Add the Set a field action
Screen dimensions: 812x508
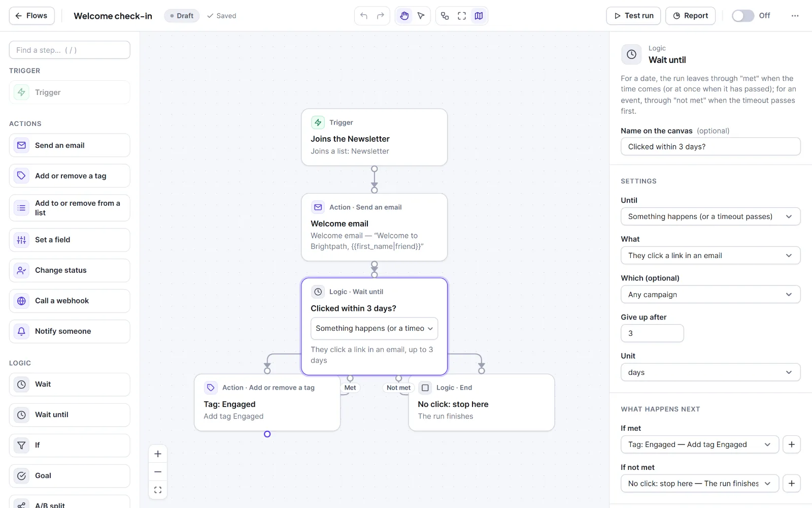click(70, 240)
